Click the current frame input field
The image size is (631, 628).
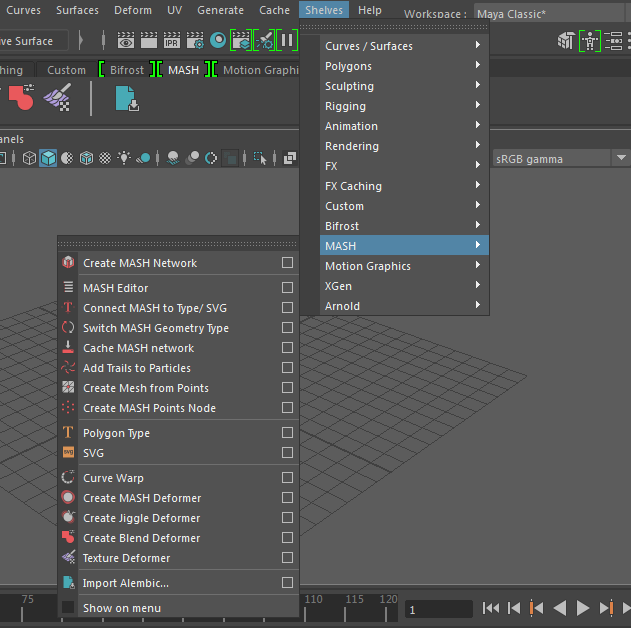[x=439, y=609]
